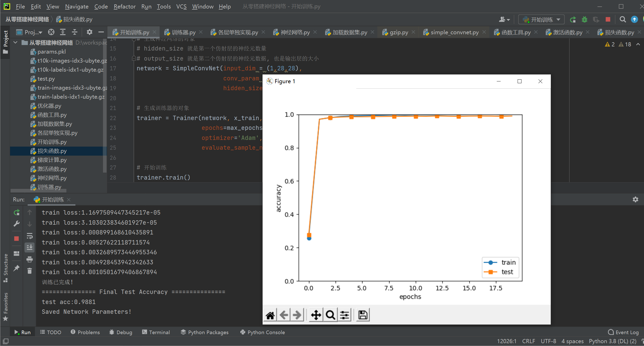644x346 pixels.
Task: Open the Debug tool window
Action: click(x=121, y=332)
